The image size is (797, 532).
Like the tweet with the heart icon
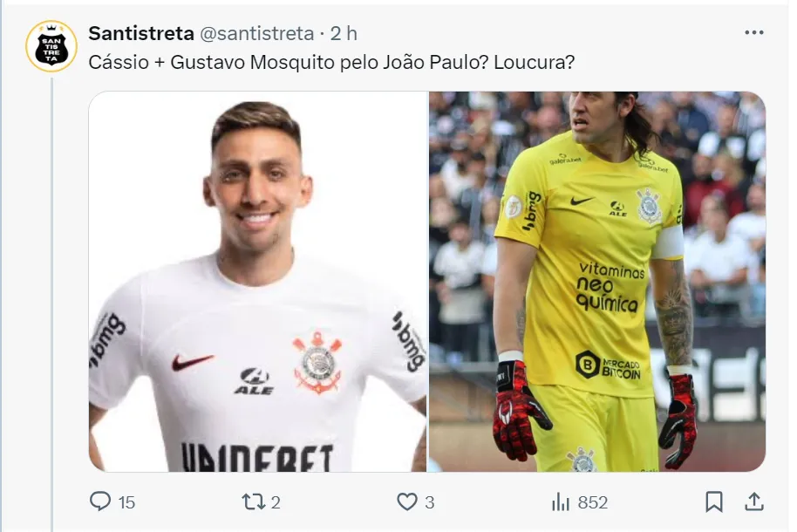(x=406, y=502)
